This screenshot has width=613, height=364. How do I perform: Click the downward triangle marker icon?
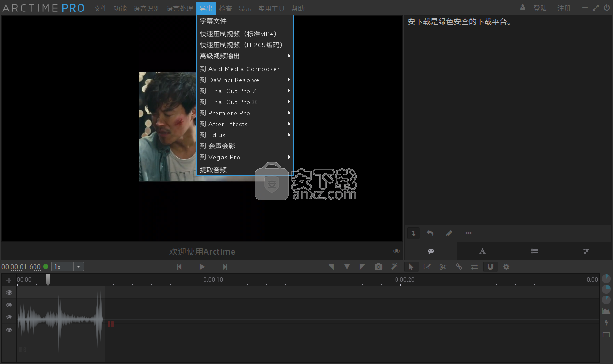347,267
